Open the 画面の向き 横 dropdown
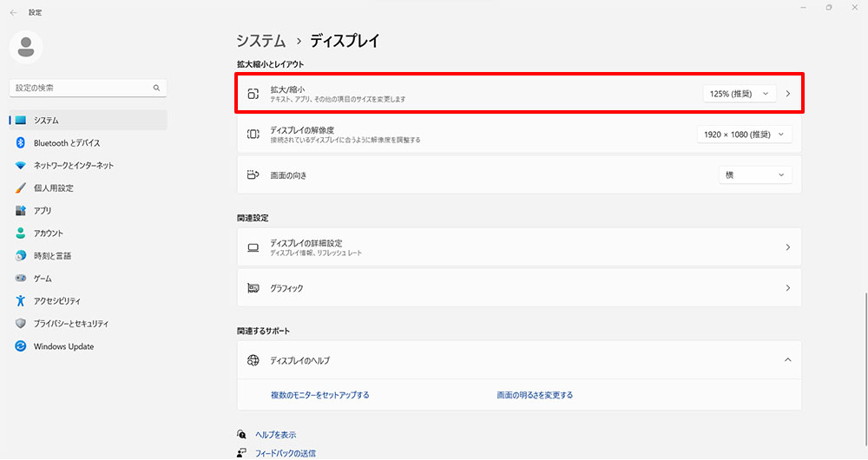868x460 pixels. pyautogui.click(x=755, y=175)
